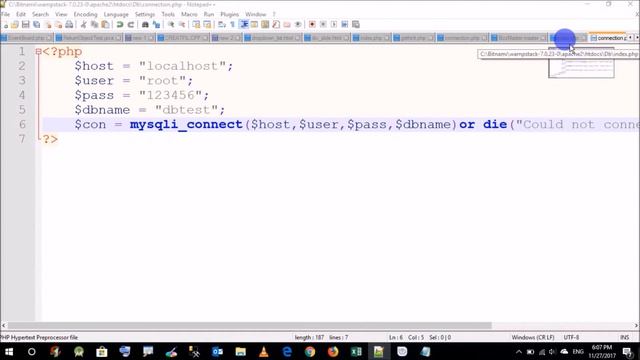Click 'length : 187' status bar entry

pos(309,338)
